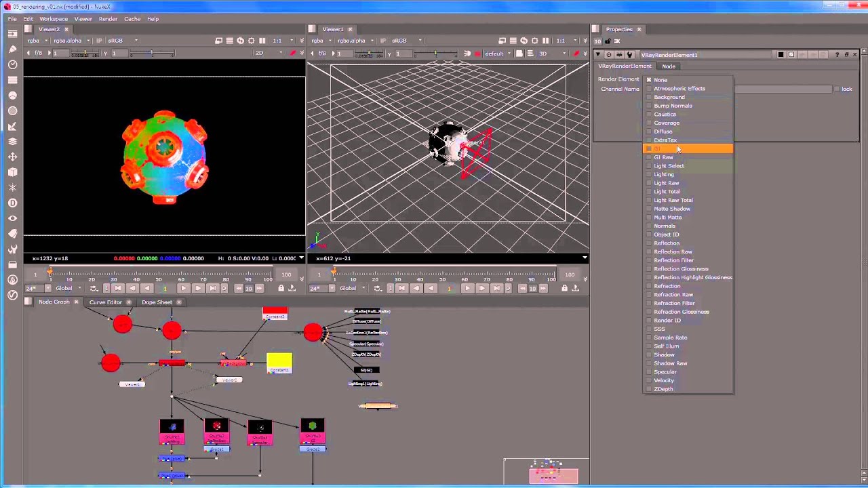Click Viewer2 timeline export range icon
This screenshot has height=488, width=868.
(x=292, y=288)
